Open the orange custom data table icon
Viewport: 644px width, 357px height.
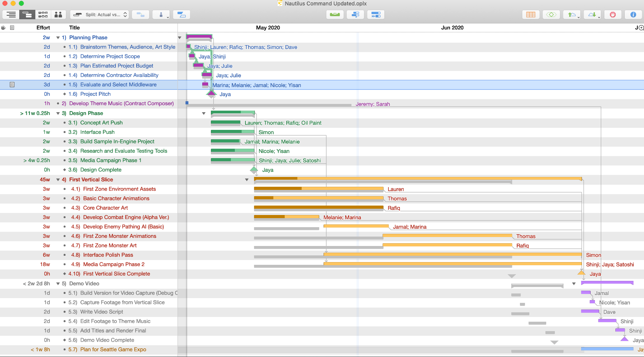(531, 15)
